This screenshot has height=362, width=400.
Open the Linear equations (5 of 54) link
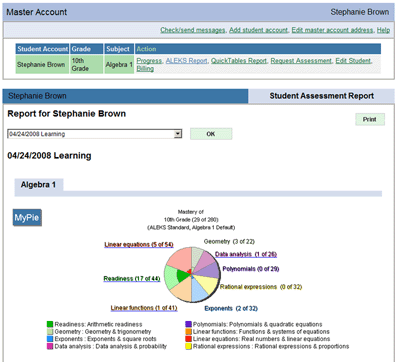point(139,245)
